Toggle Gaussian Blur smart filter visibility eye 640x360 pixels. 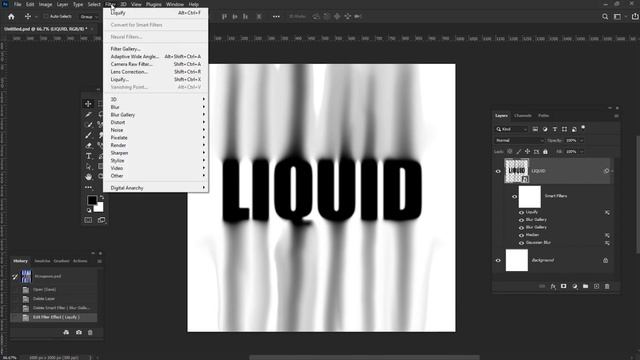tap(521, 243)
